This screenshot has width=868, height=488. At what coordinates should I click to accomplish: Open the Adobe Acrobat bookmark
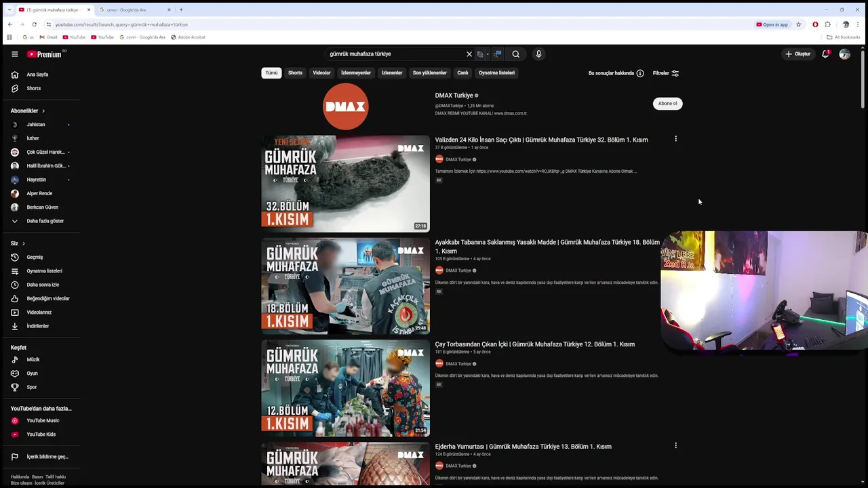tap(188, 37)
